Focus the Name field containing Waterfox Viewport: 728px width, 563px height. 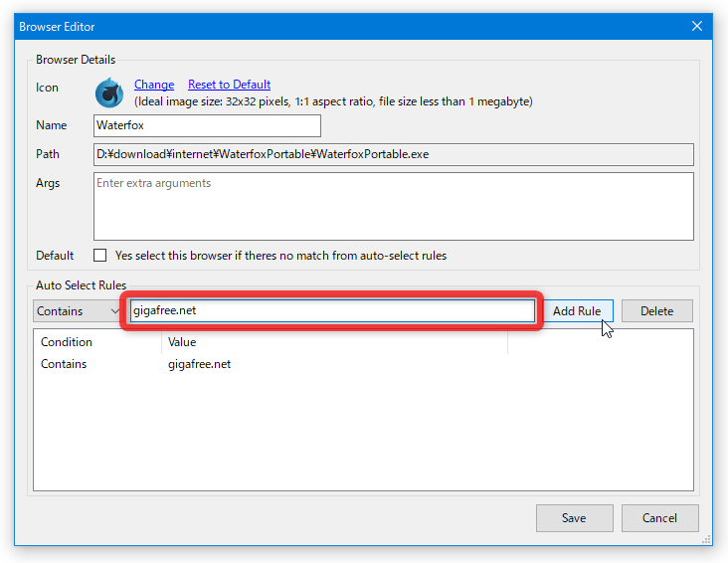(x=207, y=125)
